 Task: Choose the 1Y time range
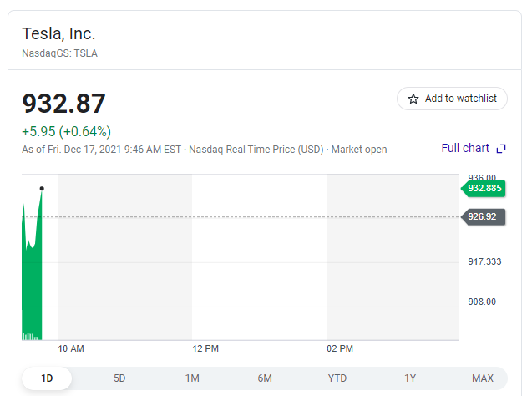click(410, 378)
